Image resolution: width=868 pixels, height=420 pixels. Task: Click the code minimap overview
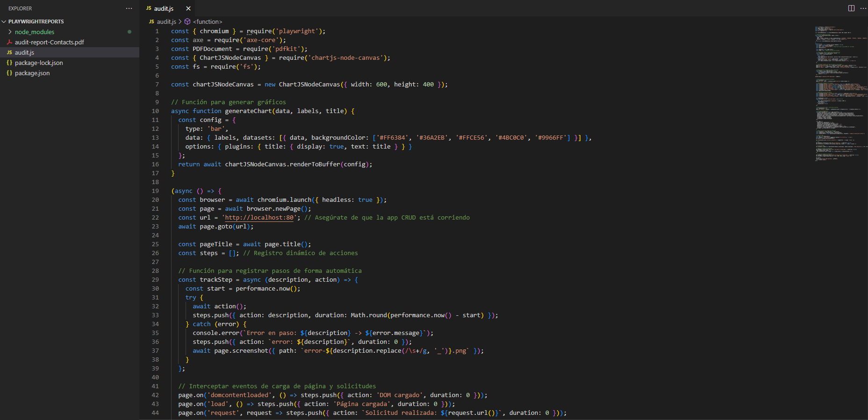(840, 93)
